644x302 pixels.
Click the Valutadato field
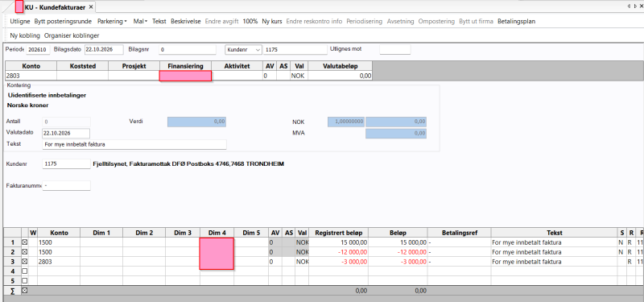pos(66,133)
